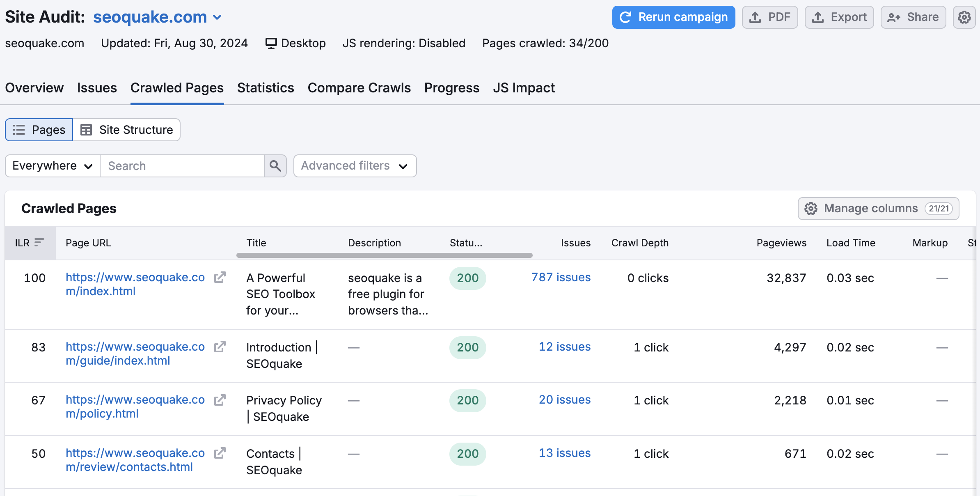The width and height of the screenshot is (980, 496).
Task: Switch to Statistics tab
Action: [266, 88]
